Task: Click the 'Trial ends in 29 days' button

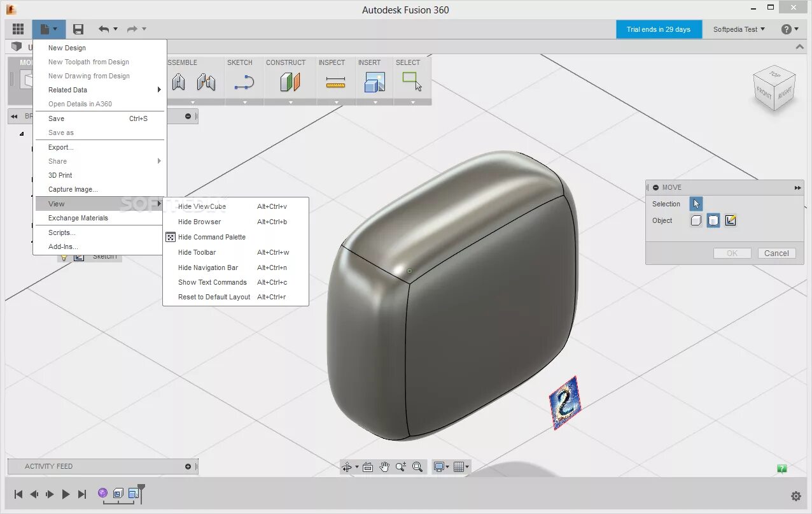Action: pyautogui.click(x=659, y=29)
